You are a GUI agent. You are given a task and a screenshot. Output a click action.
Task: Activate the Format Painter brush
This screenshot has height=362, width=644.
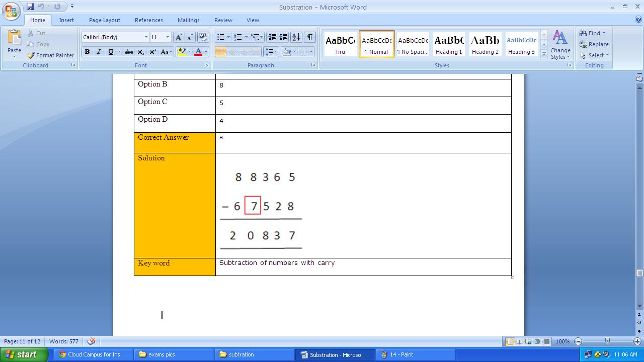[x=50, y=55]
